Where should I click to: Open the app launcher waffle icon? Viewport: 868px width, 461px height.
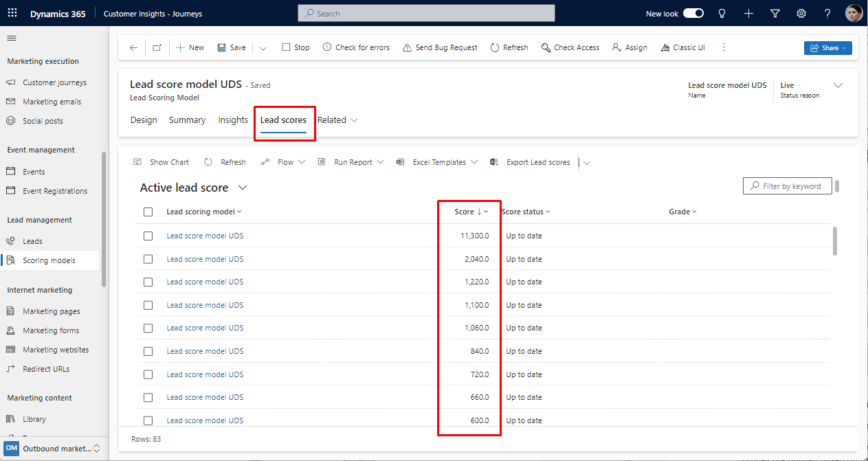(12, 13)
